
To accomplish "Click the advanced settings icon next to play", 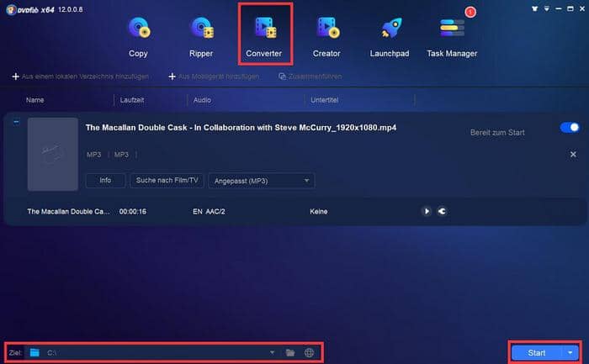I will coord(442,212).
